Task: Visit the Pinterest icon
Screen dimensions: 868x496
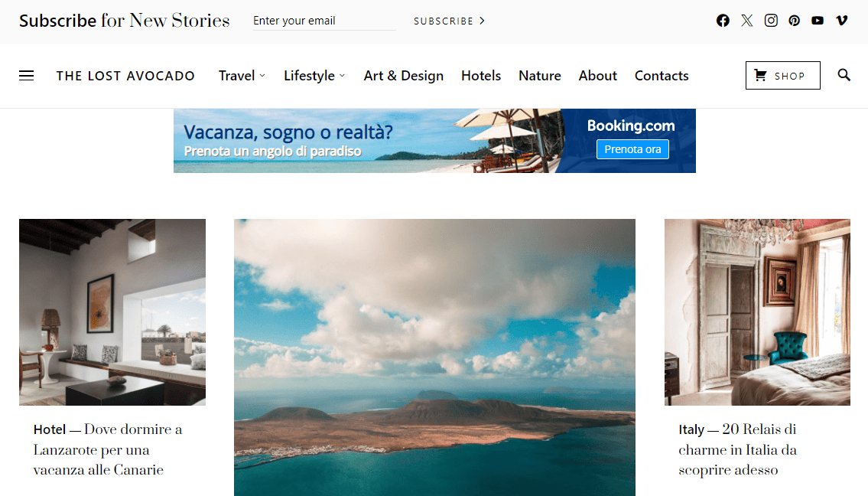Action: point(794,20)
